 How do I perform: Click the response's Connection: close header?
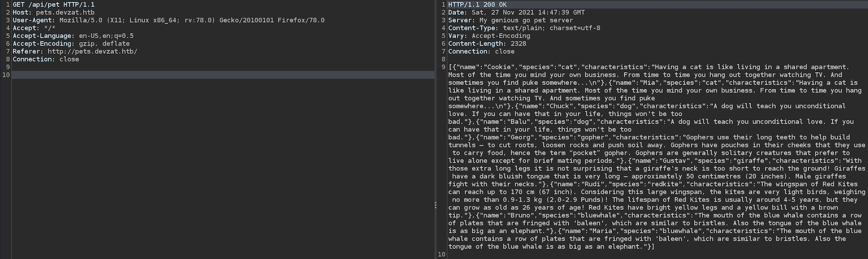click(x=481, y=52)
